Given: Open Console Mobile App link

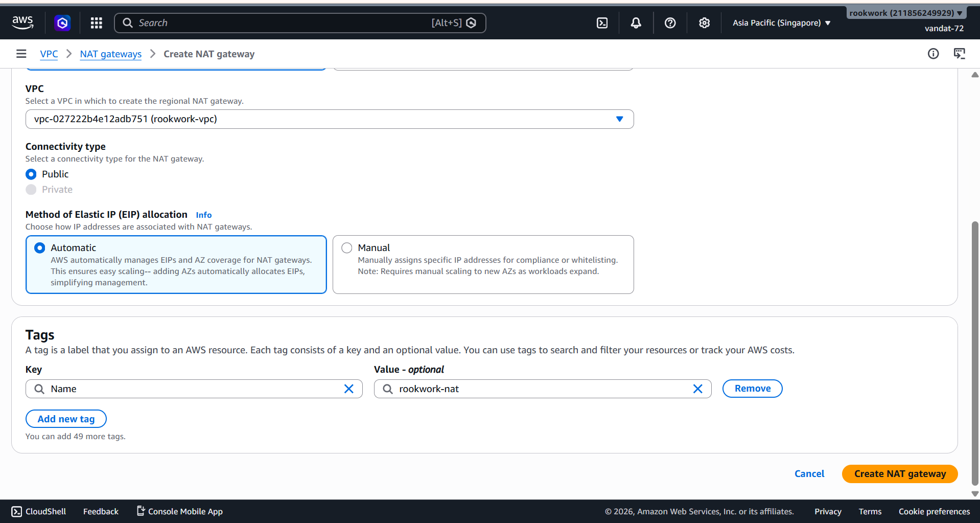Looking at the screenshot, I should tap(180, 511).
